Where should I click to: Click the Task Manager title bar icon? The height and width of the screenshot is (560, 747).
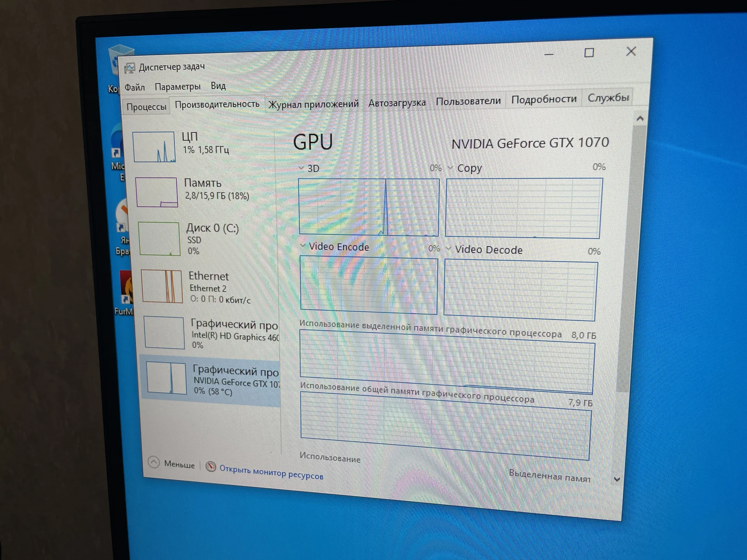(x=130, y=68)
